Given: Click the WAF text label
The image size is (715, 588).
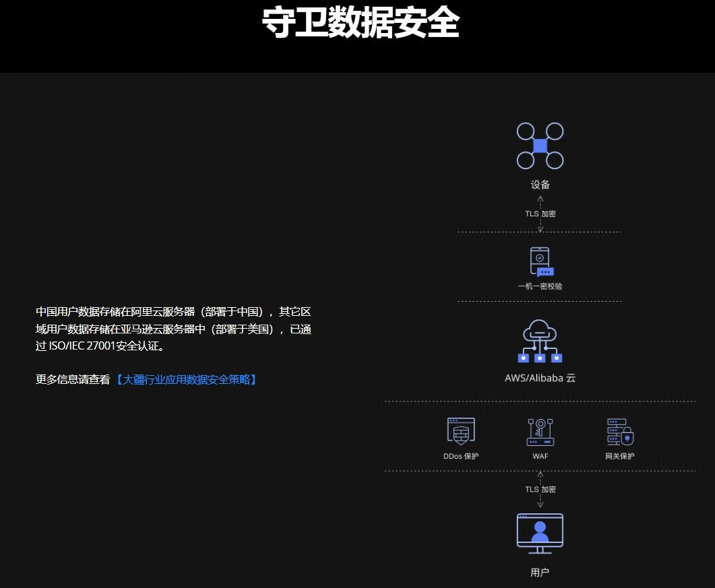Looking at the screenshot, I should click(x=540, y=456).
